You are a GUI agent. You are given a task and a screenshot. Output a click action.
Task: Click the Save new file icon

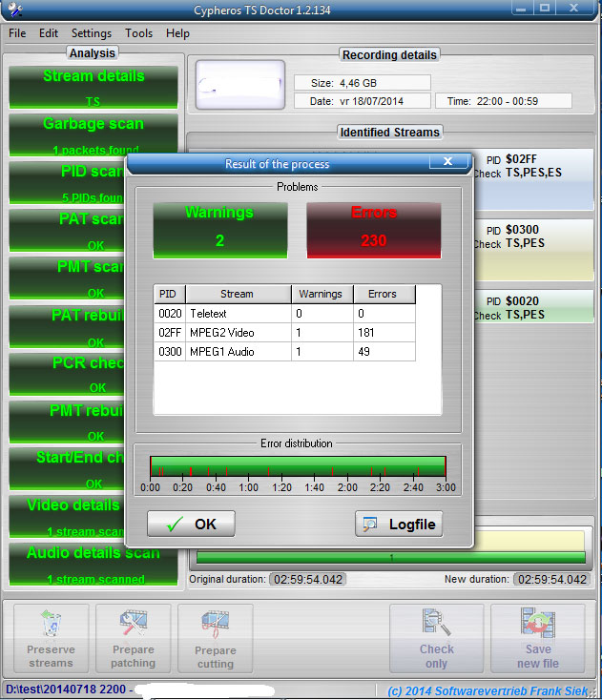coord(538,623)
